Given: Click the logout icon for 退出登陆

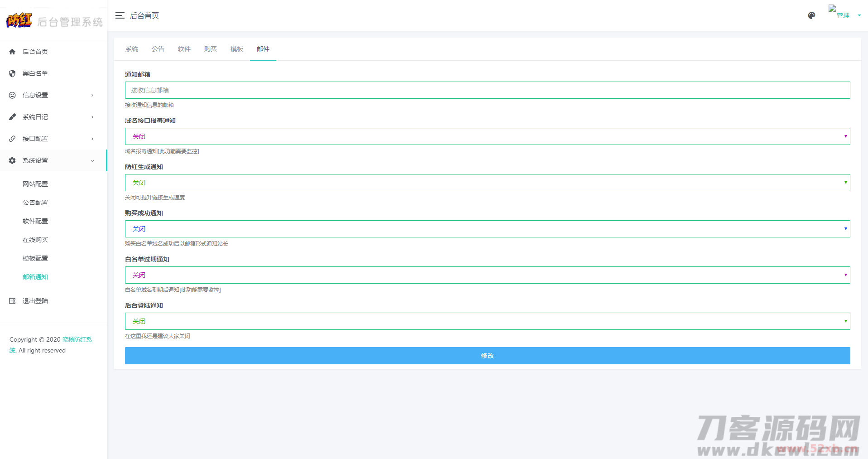Looking at the screenshot, I should click(x=12, y=301).
